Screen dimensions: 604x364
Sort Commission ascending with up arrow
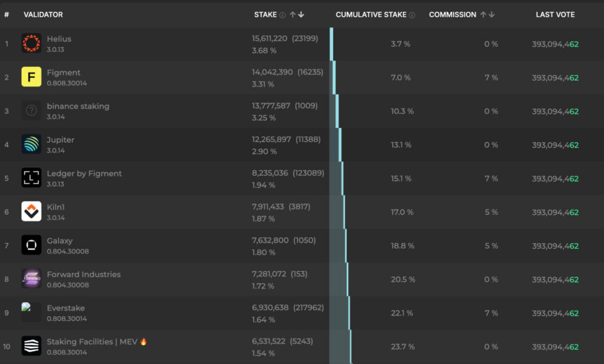(x=484, y=15)
